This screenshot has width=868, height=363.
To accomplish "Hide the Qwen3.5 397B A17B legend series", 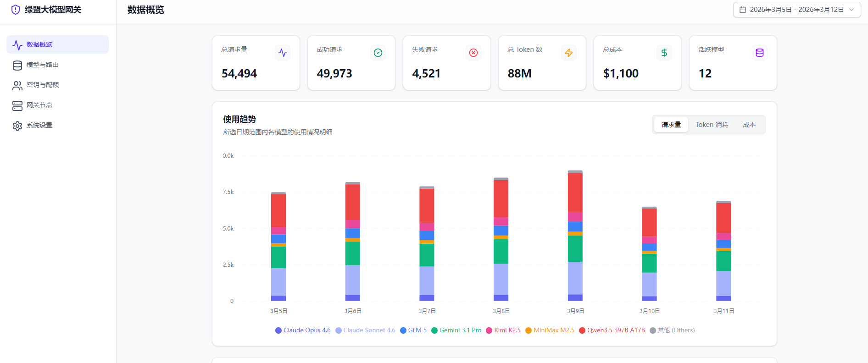I will pos(612,330).
